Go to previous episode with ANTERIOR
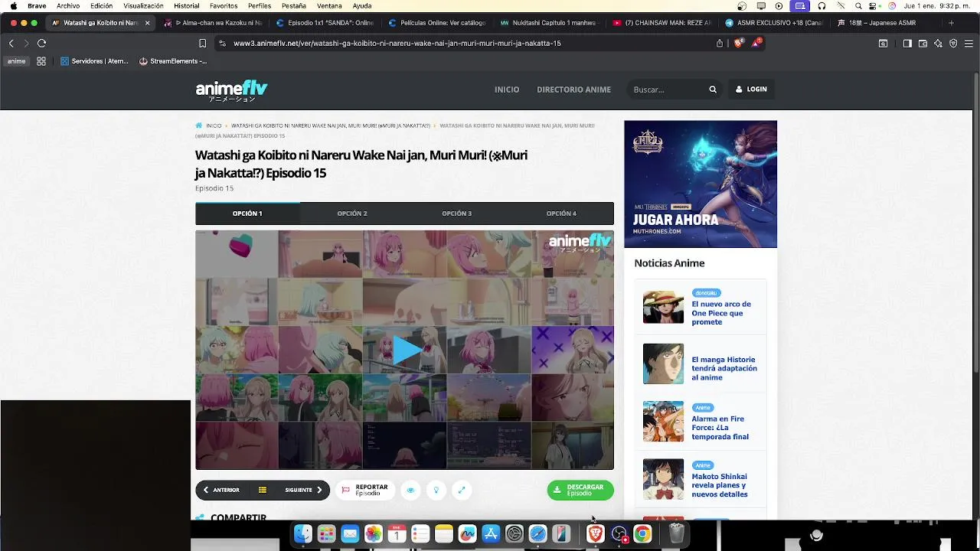 (x=221, y=490)
